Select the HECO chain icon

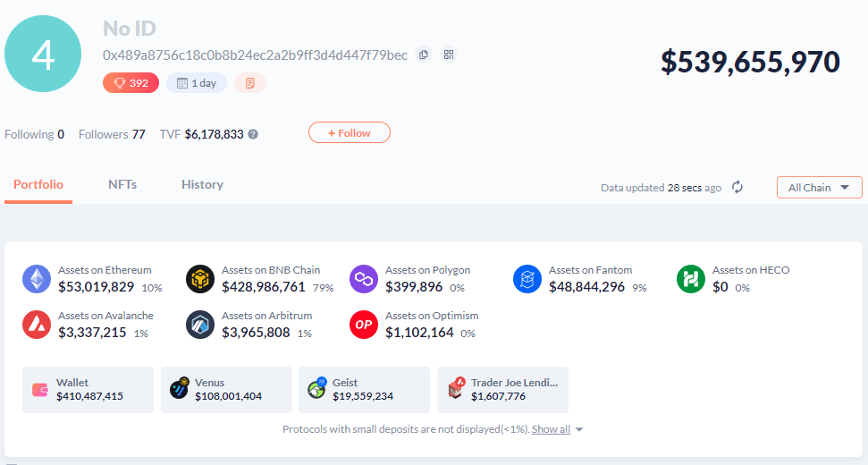tap(691, 278)
